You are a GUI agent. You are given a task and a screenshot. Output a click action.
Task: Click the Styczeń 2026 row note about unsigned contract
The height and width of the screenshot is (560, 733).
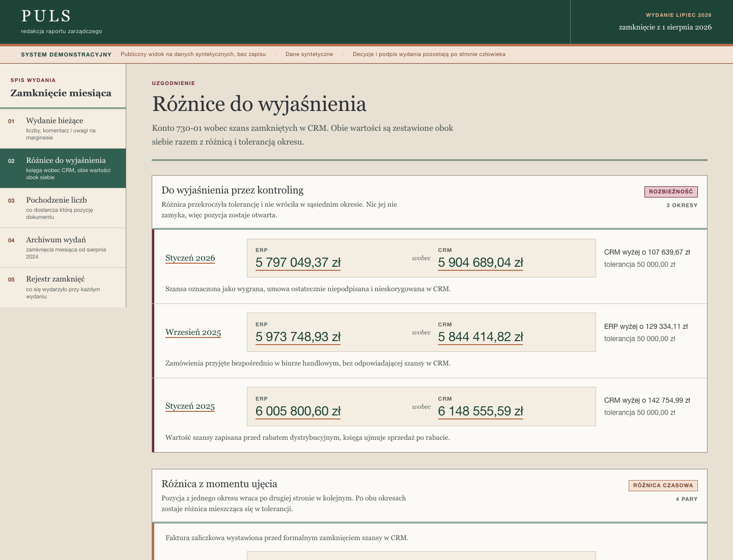308,289
